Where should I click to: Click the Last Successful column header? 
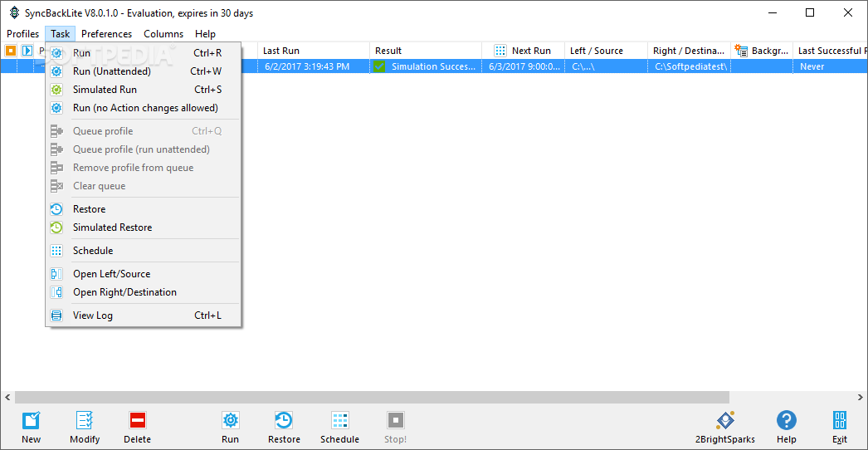click(x=830, y=51)
